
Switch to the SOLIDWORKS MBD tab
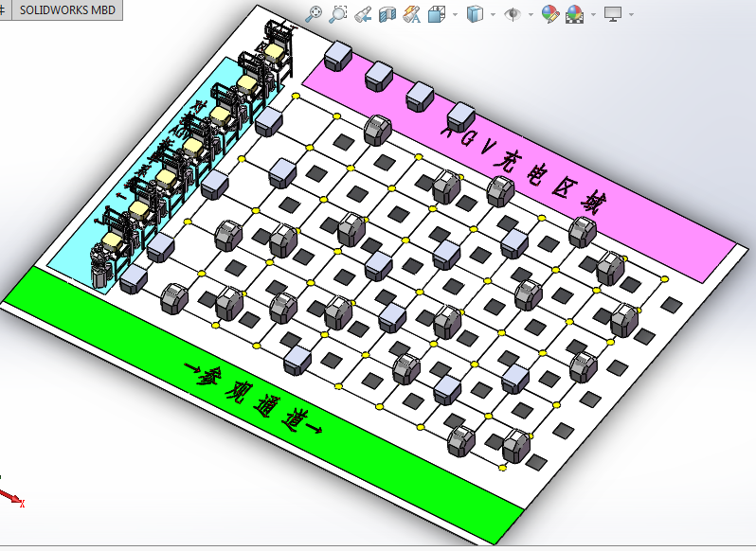coord(67,10)
